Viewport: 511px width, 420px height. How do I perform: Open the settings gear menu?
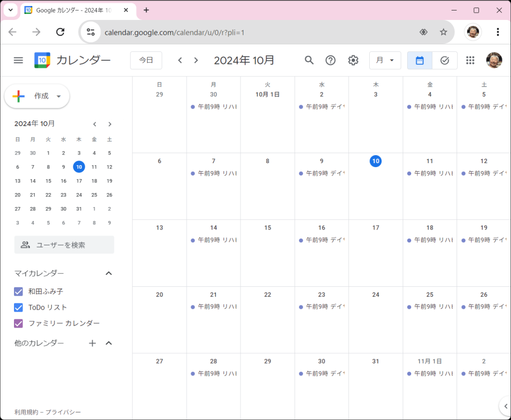353,60
